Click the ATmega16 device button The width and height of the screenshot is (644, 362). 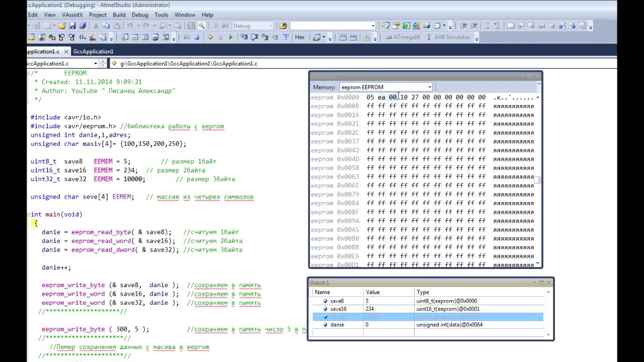click(x=403, y=37)
